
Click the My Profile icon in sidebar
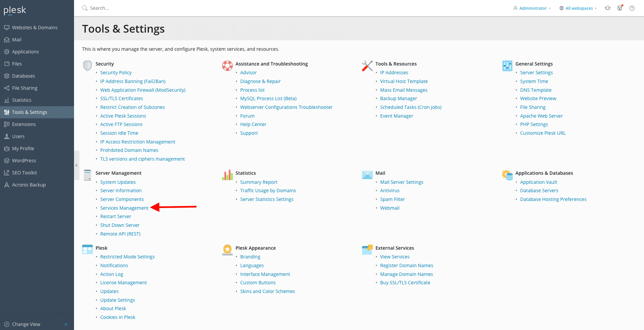point(7,149)
